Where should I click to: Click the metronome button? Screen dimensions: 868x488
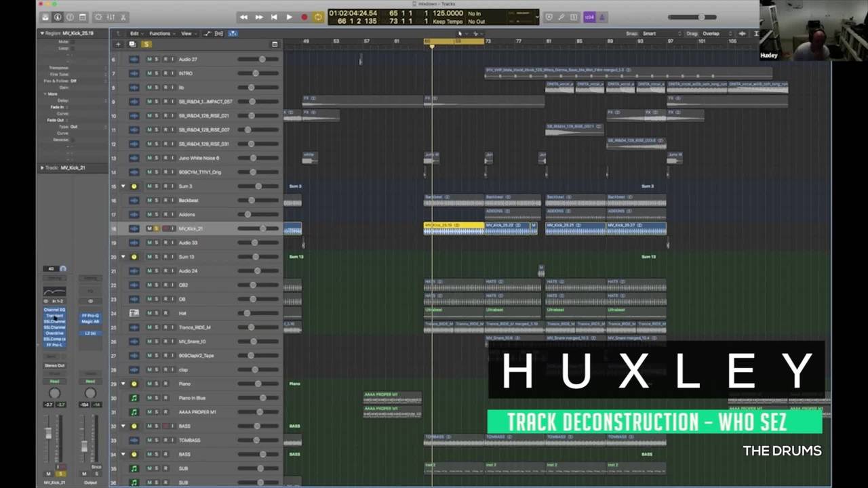[602, 17]
